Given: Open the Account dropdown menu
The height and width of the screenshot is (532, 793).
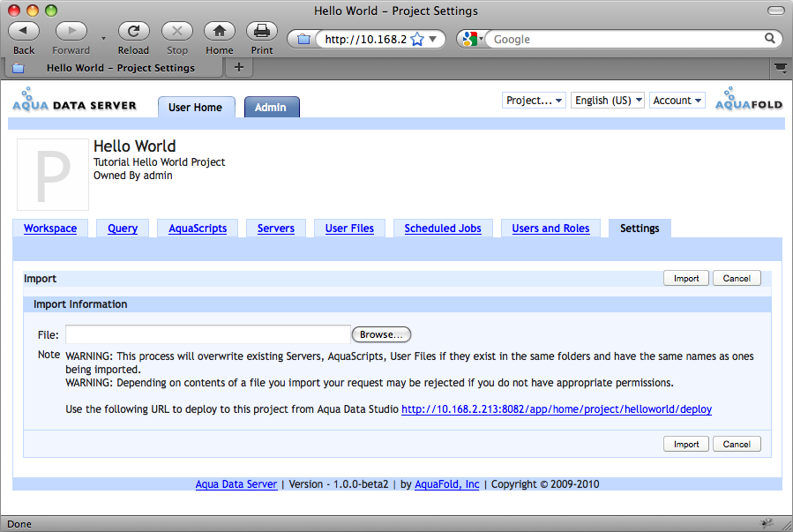Looking at the screenshot, I should point(677,100).
